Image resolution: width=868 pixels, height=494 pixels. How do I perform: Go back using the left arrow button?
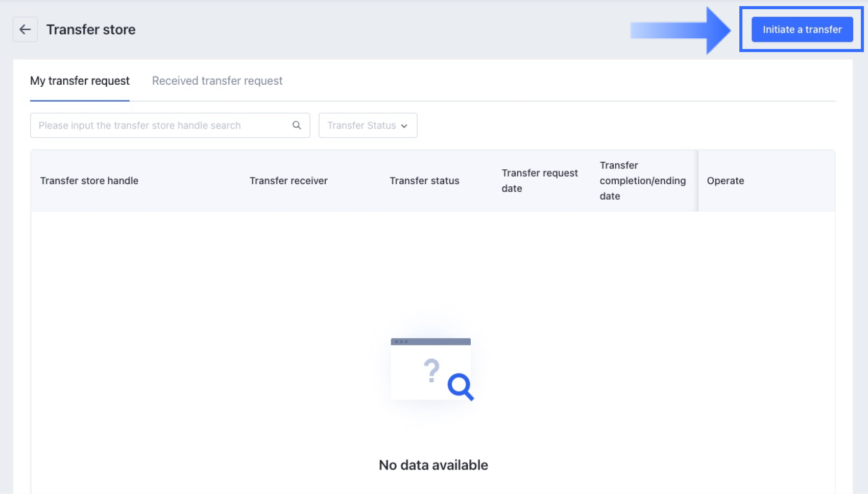[x=25, y=30]
